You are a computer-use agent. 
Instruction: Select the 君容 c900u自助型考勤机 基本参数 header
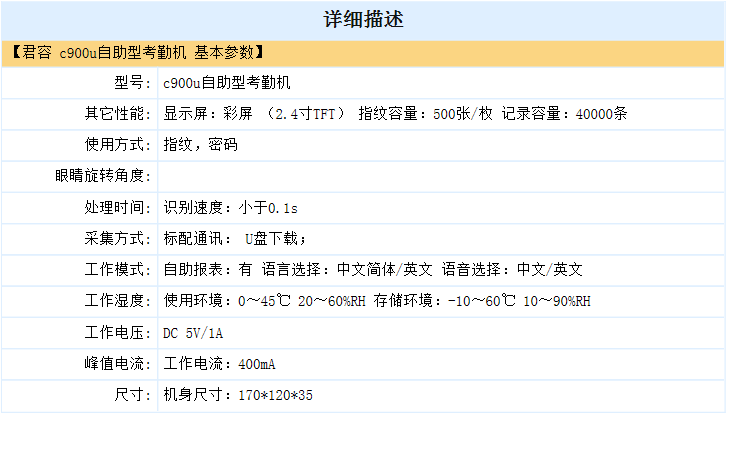[138, 53]
